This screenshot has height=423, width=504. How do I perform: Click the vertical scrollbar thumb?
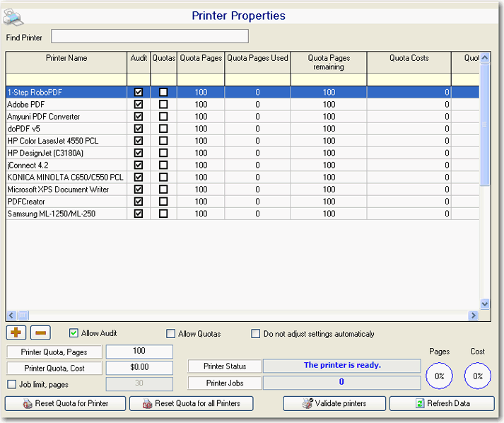point(485,124)
